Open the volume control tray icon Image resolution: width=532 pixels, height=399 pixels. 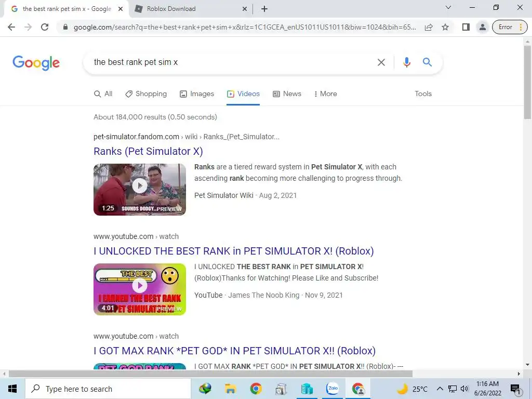pos(464,389)
